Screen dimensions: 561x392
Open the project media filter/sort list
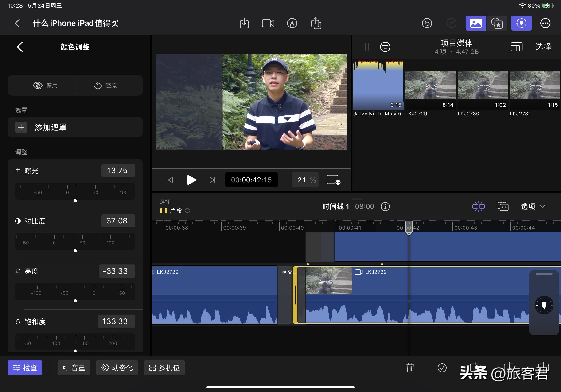pos(385,47)
